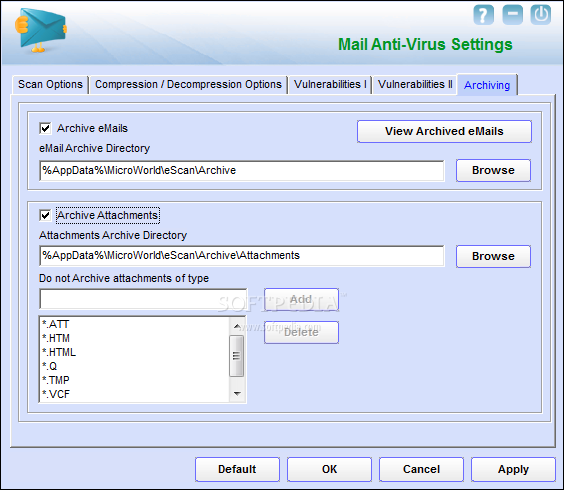Click the attachment list scrollbar thumb
Screen dimensions: 564x490
point(237,356)
